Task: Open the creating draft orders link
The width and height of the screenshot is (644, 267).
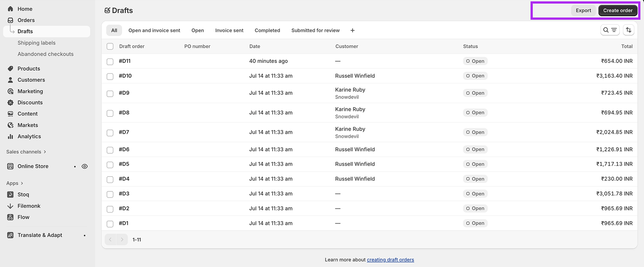Action: [390, 260]
